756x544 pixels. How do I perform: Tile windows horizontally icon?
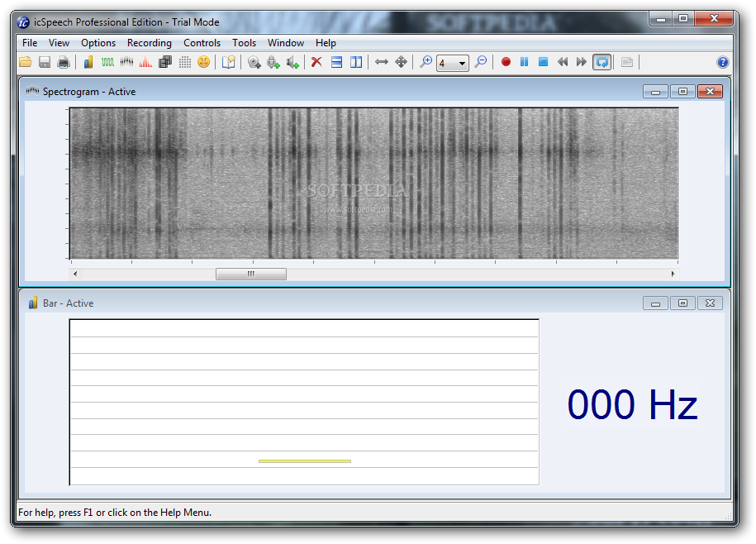336,62
